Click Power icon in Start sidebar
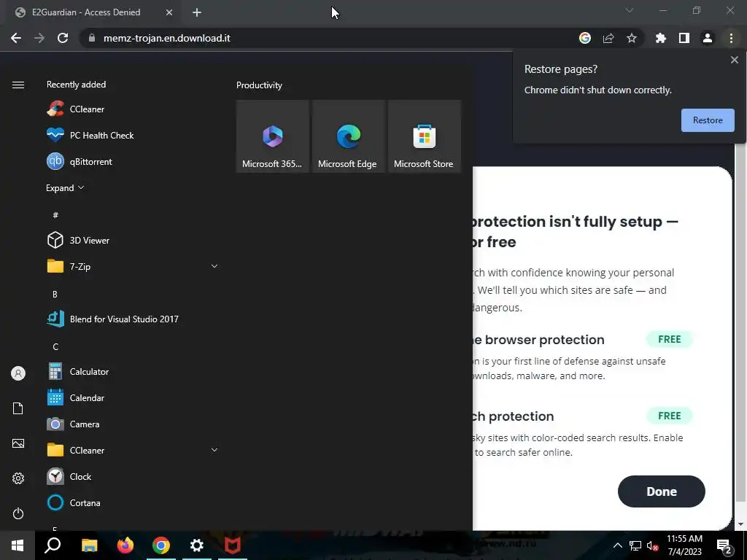Screen dimensions: 747x560 (x=18, y=513)
